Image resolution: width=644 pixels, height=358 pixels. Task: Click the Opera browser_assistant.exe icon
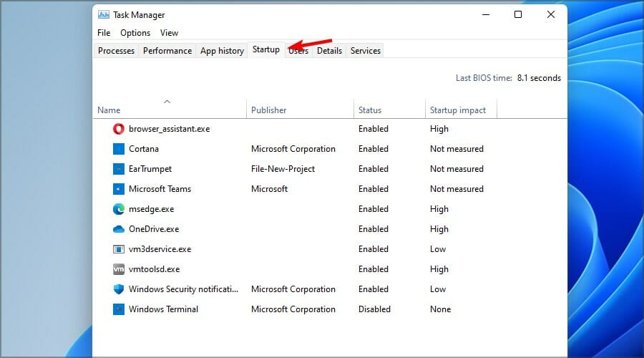click(118, 129)
